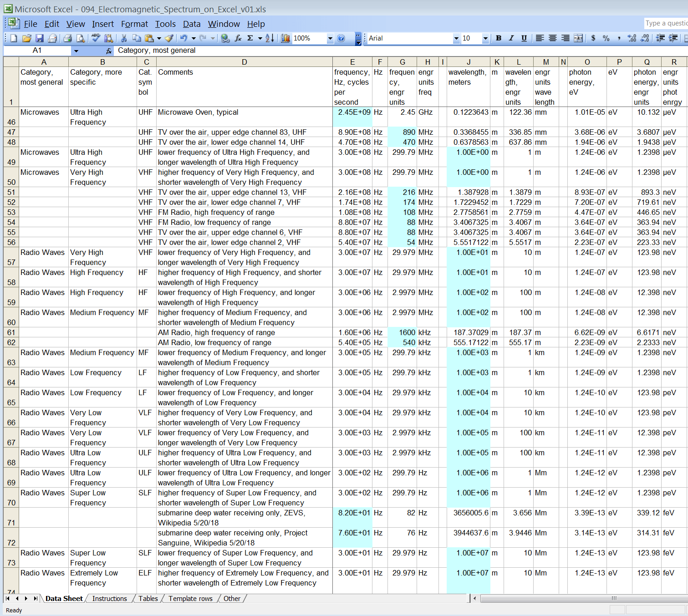
Task: Open the Chart Wizard
Action: point(285,38)
